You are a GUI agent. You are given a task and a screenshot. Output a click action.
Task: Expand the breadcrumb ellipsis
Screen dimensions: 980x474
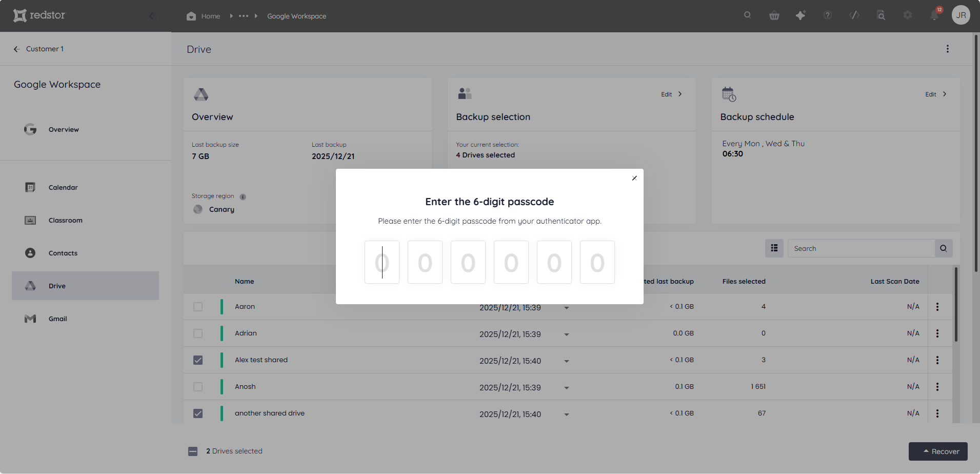click(x=244, y=16)
